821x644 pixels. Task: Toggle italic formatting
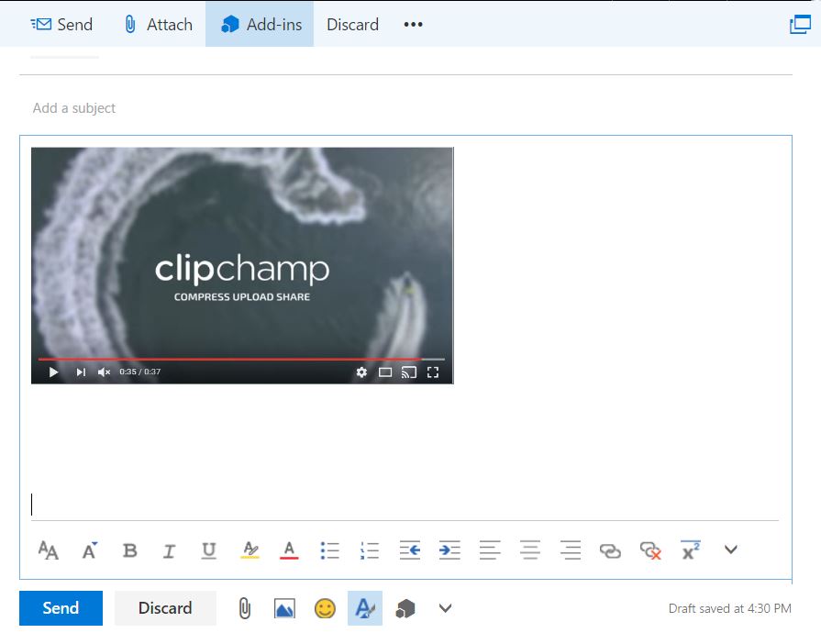point(169,550)
